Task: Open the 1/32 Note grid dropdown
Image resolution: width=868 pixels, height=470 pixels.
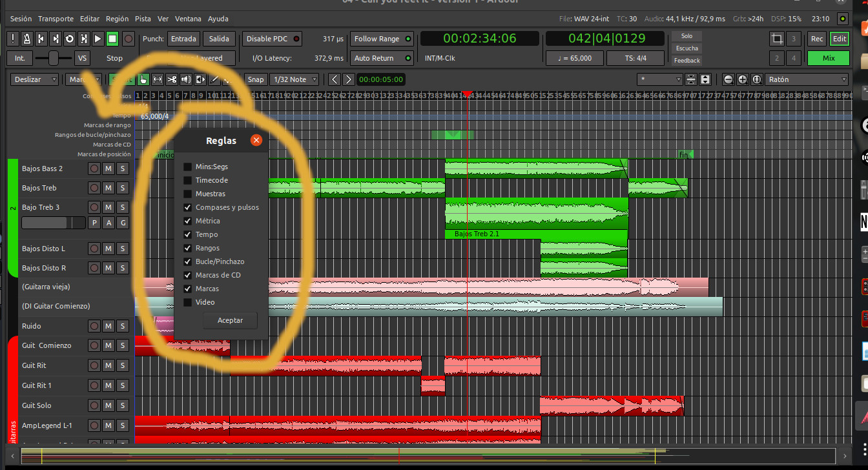Action: point(294,79)
